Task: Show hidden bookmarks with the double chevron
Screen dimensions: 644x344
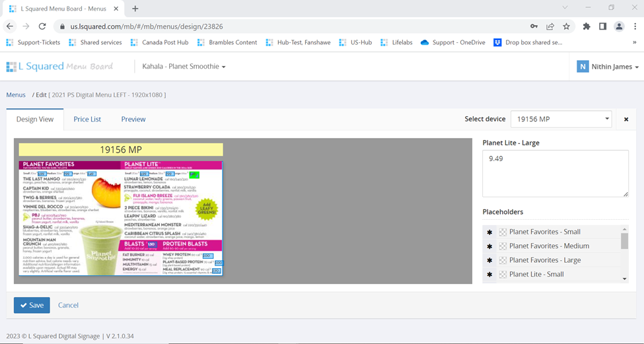Action: (635, 42)
